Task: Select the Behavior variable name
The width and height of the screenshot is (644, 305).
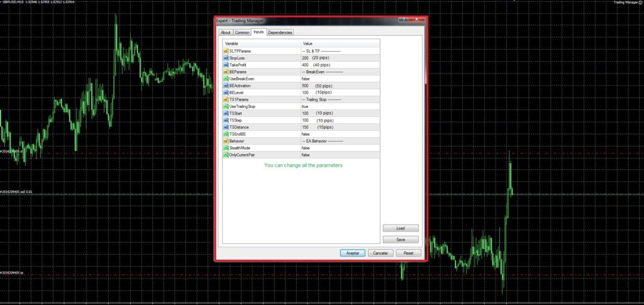Action: coord(237,141)
